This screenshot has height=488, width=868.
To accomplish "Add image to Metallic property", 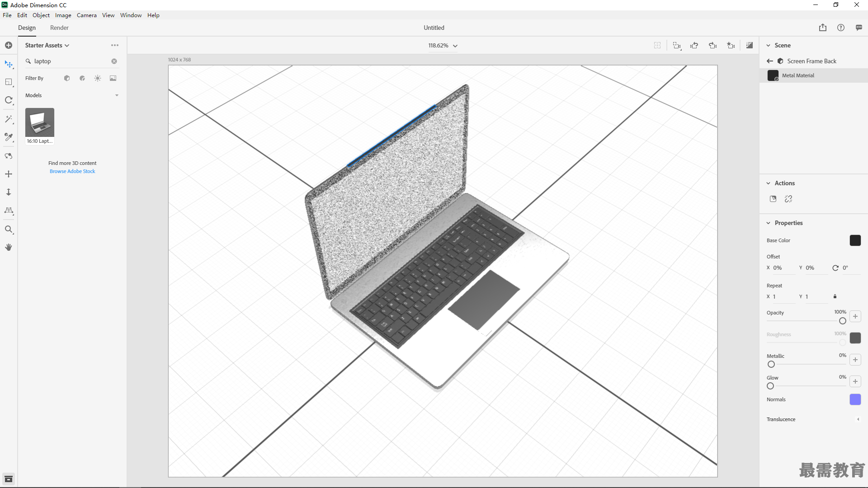I will (855, 360).
